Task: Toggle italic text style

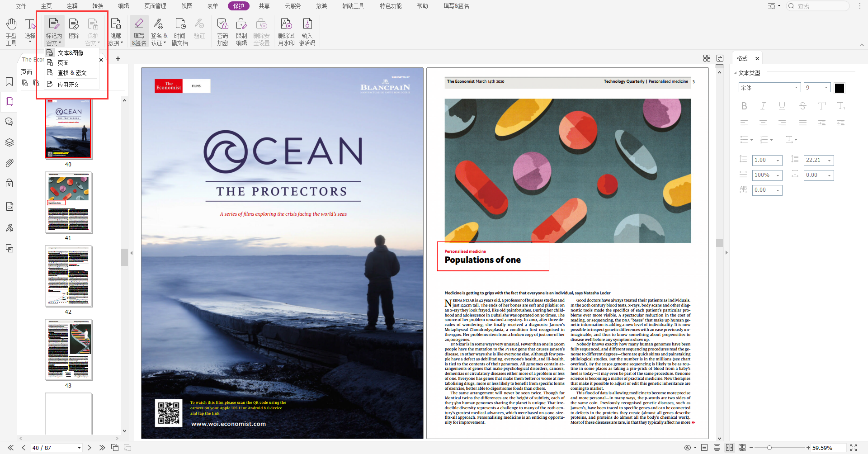Action: pos(763,106)
